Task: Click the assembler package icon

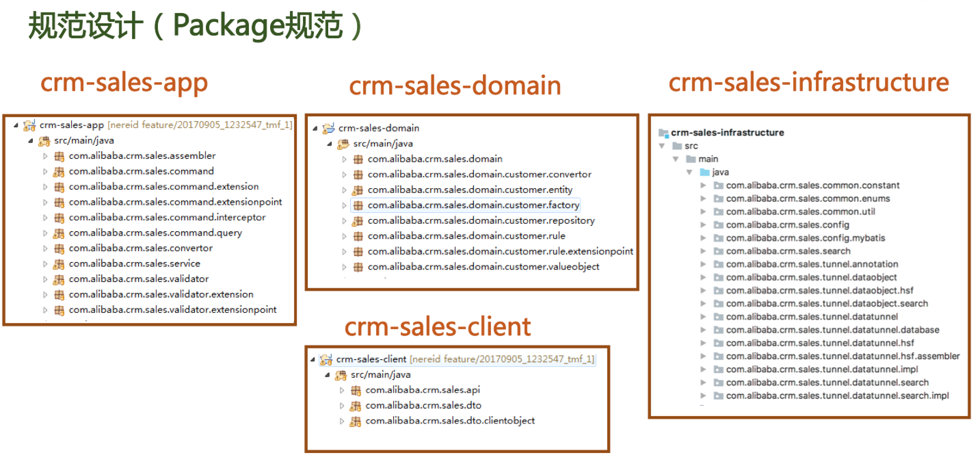Action: 59,156
